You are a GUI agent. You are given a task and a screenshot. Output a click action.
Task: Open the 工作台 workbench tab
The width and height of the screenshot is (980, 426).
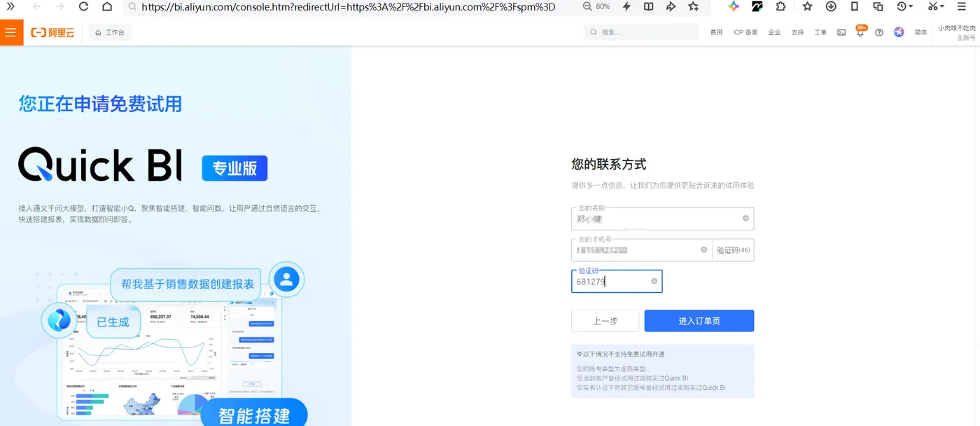[110, 32]
